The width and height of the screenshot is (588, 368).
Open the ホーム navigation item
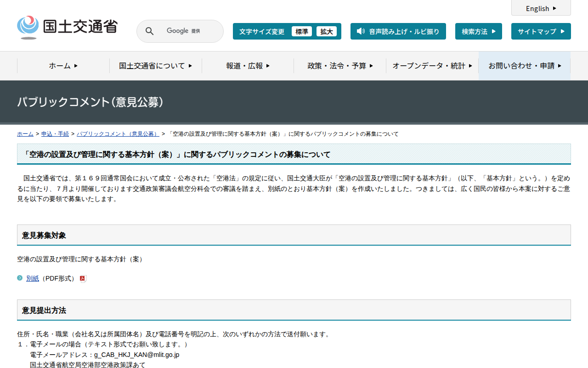click(63, 66)
